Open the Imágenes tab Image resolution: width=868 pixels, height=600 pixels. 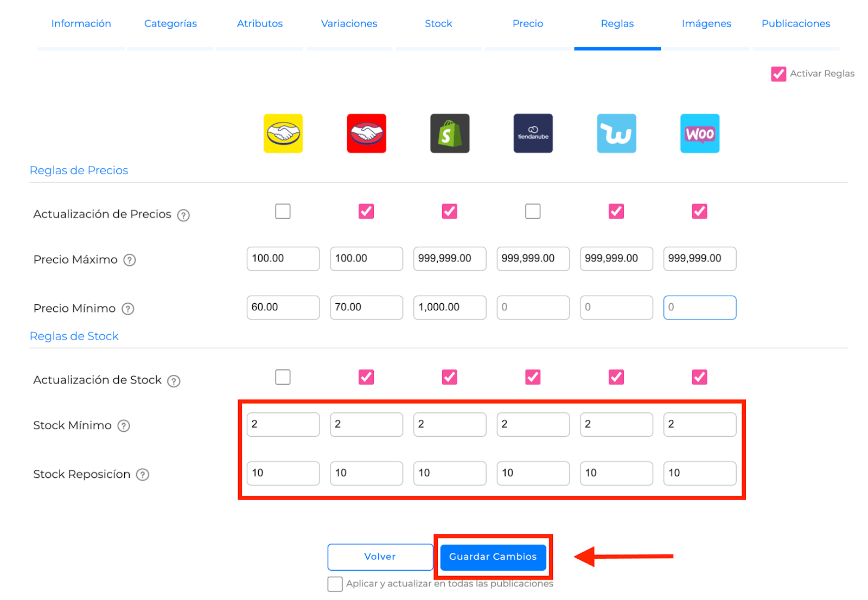[x=706, y=24]
